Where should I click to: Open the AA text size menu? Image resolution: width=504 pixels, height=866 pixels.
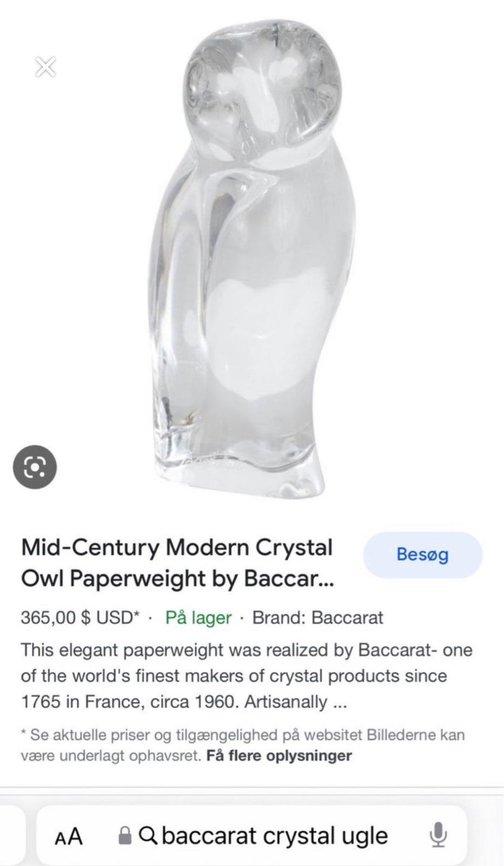pos(69,836)
